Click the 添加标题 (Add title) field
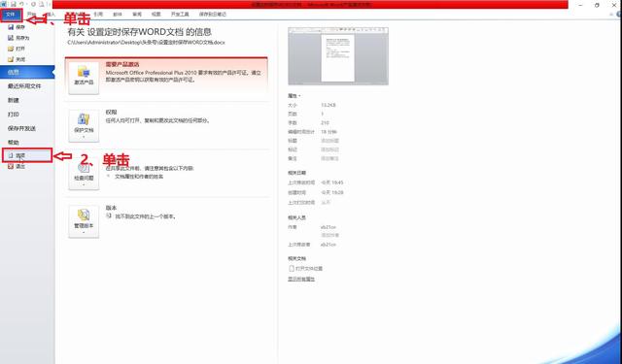 (x=329, y=141)
